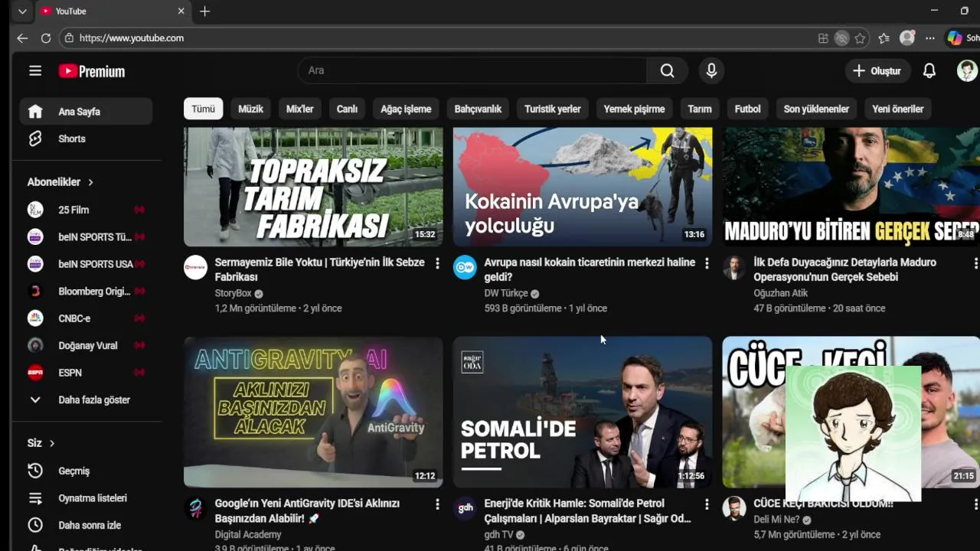The width and height of the screenshot is (980, 551).
Task: Open Maduro Operasyonu'nun Gerçek Sebebi title
Action: click(x=845, y=269)
